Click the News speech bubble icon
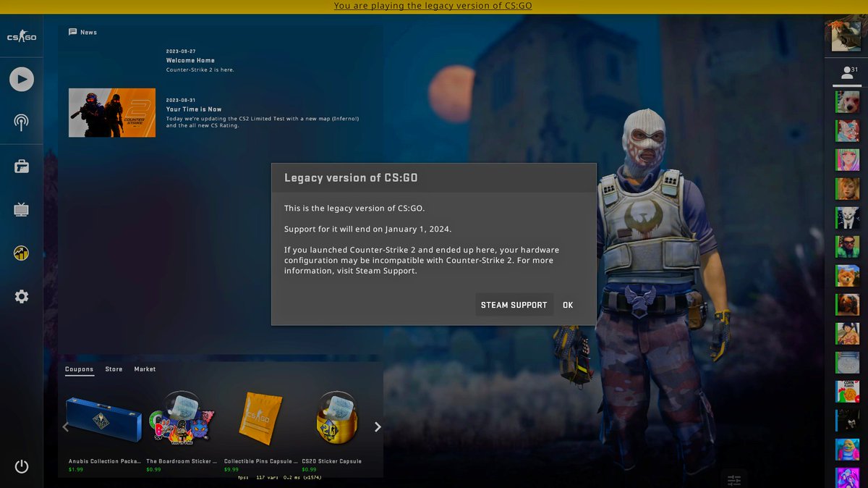Image resolution: width=868 pixels, height=488 pixels. (72, 32)
